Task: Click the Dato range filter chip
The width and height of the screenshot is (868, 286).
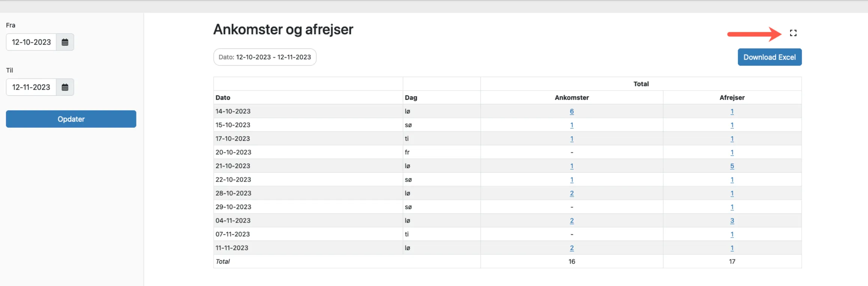Action: [x=265, y=57]
